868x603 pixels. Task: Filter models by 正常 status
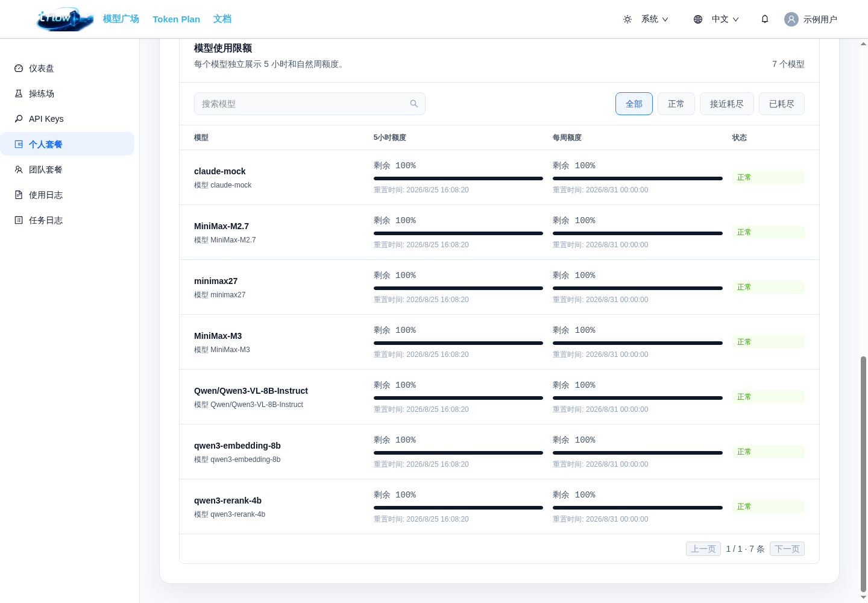coord(676,104)
